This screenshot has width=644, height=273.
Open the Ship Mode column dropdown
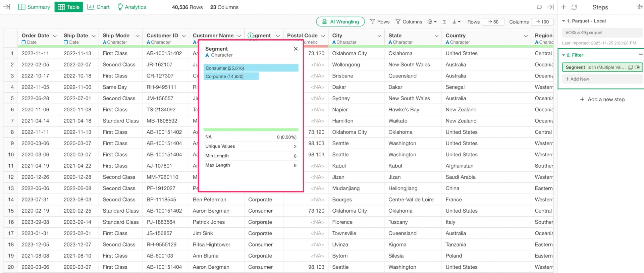click(x=137, y=36)
